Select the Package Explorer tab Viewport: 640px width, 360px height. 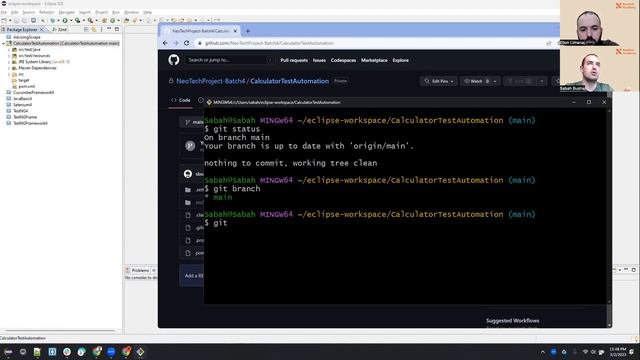(22, 29)
